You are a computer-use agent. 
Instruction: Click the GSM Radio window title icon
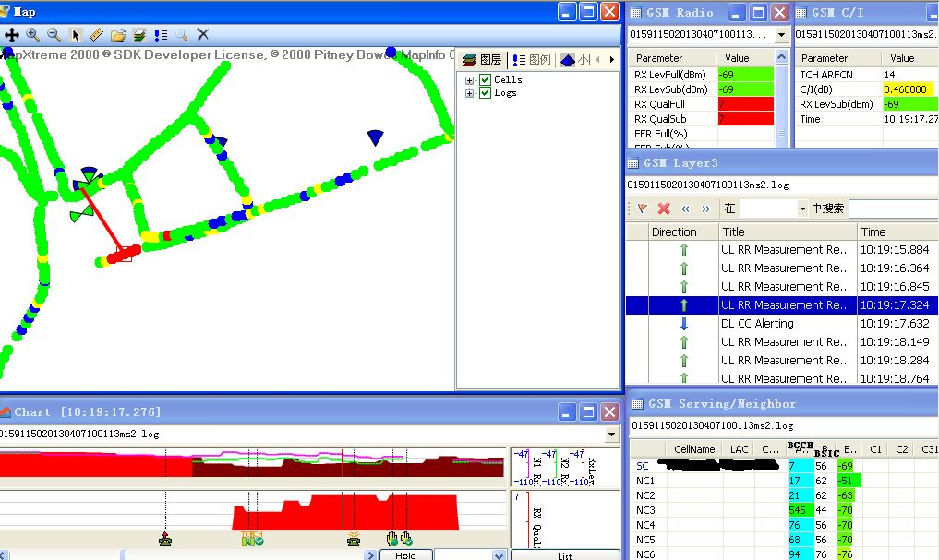635,13
